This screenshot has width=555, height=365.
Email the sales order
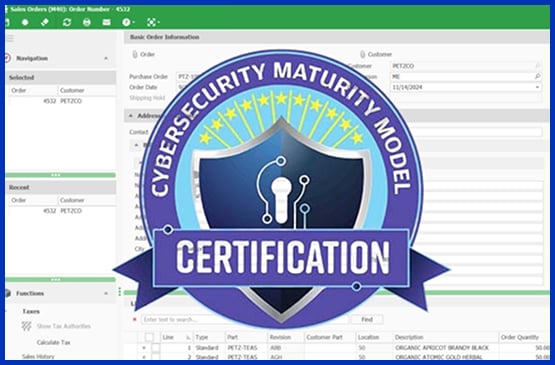107,22
